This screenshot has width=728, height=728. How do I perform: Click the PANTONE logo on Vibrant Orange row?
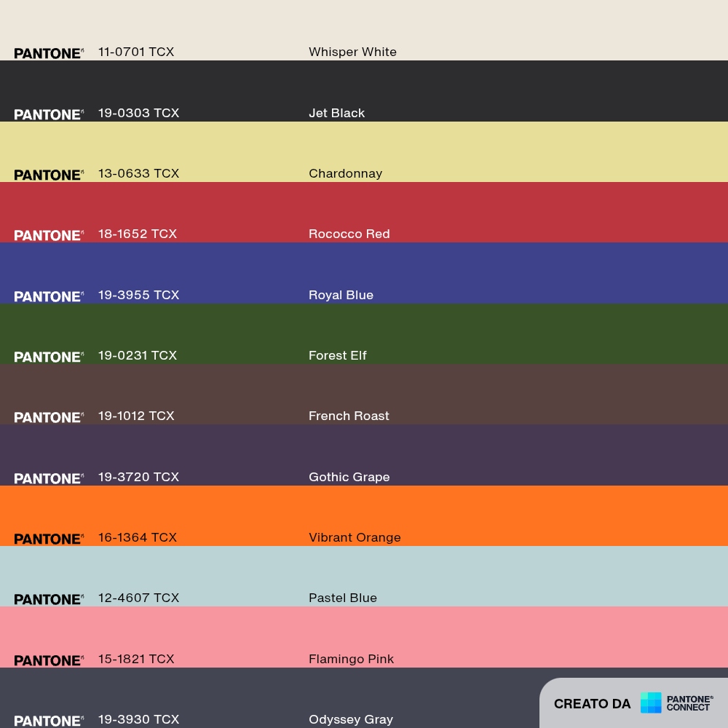(x=49, y=539)
